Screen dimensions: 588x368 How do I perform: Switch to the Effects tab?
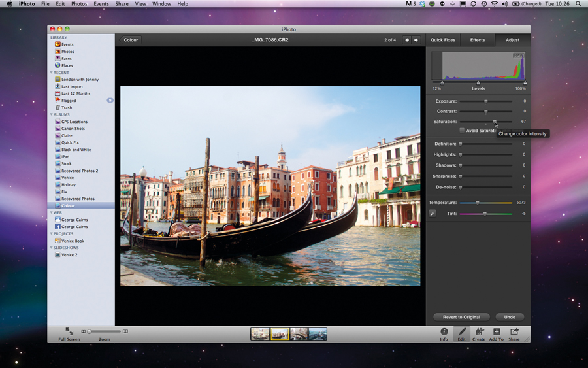[478, 40]
